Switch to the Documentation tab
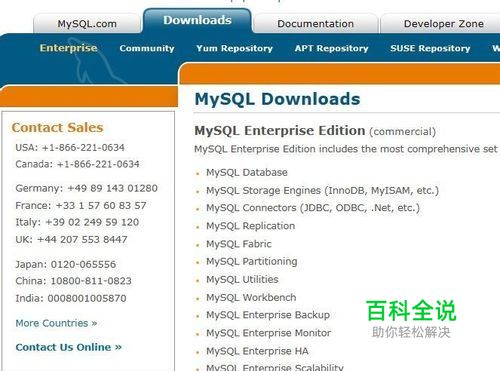 pyautogui.click(x=315, y=24)
